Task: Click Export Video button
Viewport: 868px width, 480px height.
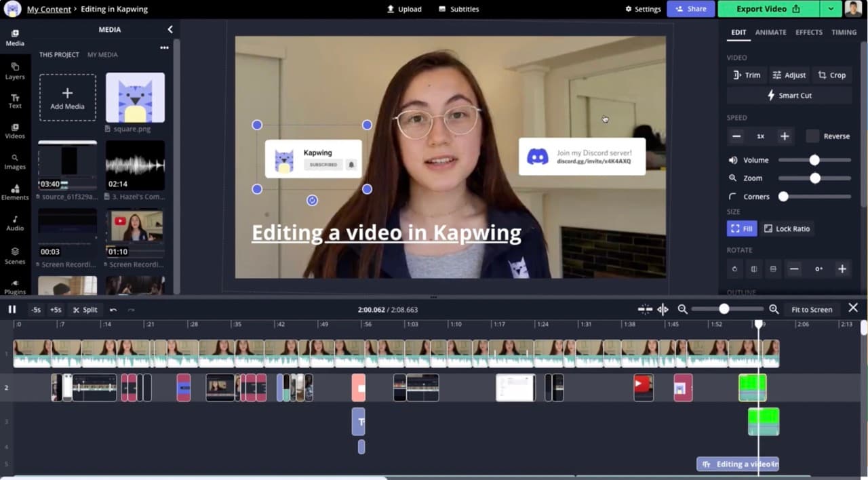Action: [x=769, y=9]
